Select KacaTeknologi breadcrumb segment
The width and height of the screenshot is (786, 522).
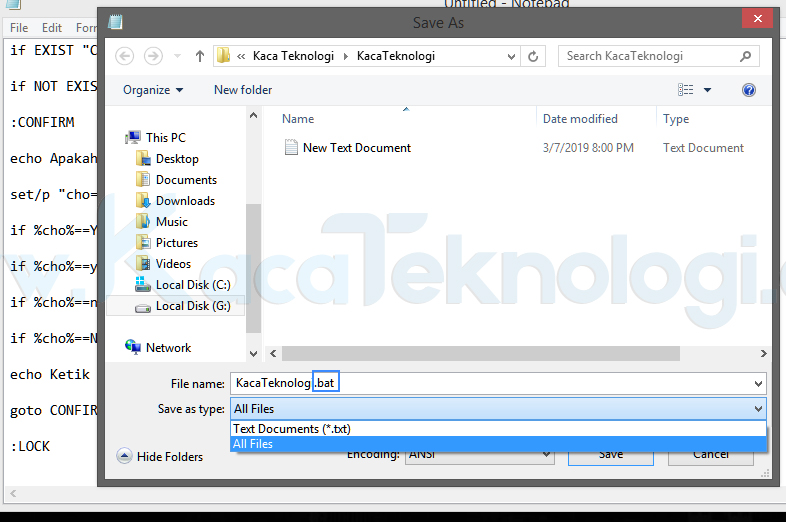(x=396, y=56)
